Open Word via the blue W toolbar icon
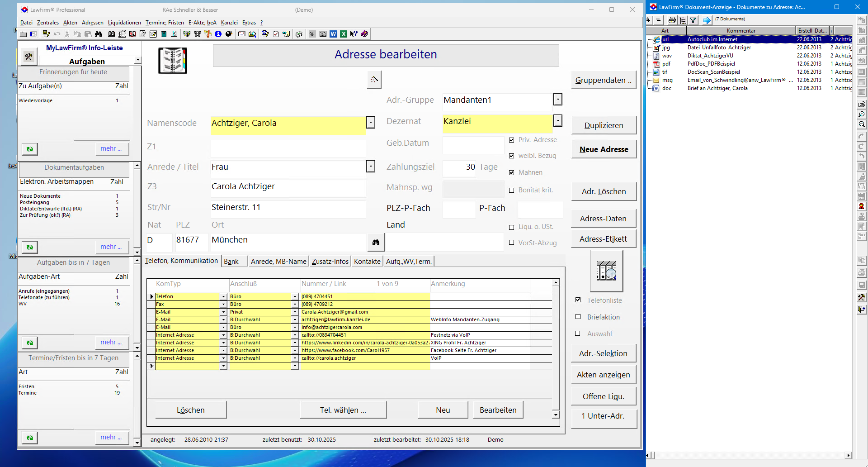Image resolution: width=868 pixels, height=467 pixels. [333, 34]
